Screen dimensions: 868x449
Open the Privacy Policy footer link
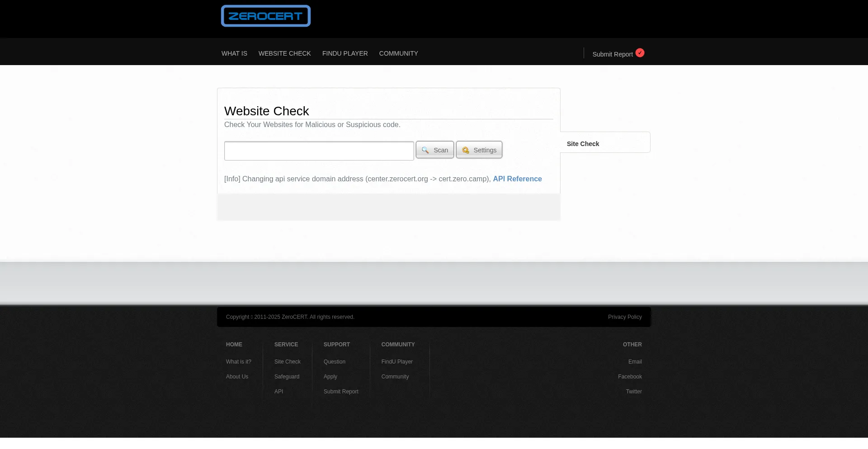(x=624, y=317)
